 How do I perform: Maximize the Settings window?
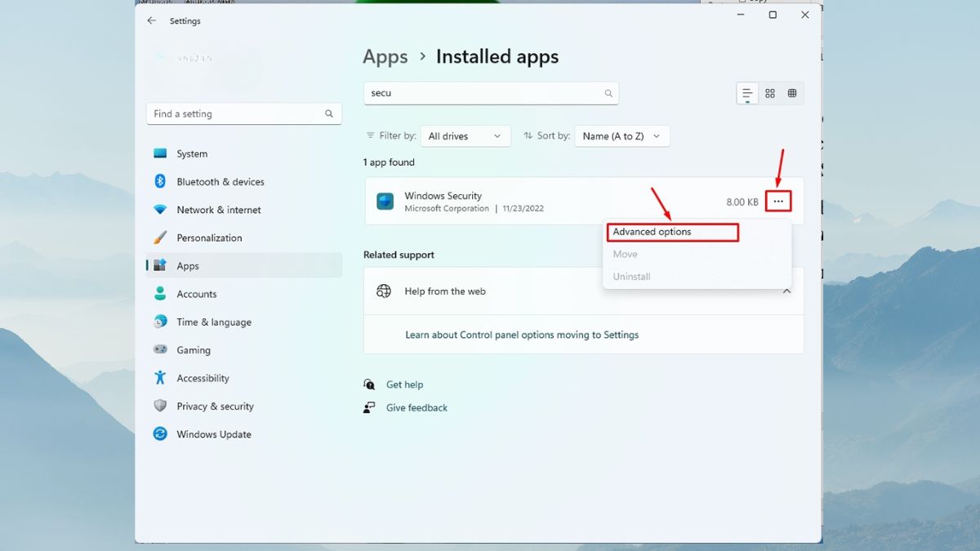(x=773, y=15)
